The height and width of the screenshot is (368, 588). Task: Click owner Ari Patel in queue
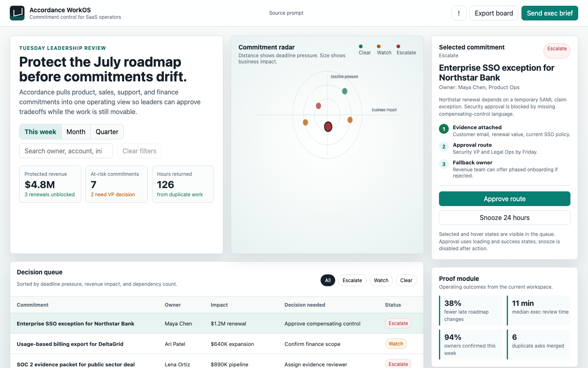point(175,344)
